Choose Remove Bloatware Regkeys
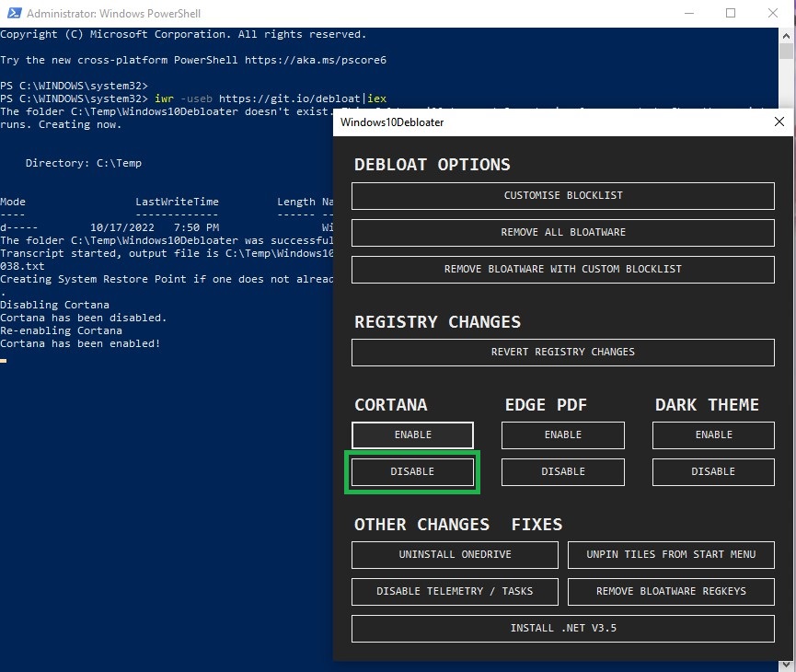 click(671, 591)
